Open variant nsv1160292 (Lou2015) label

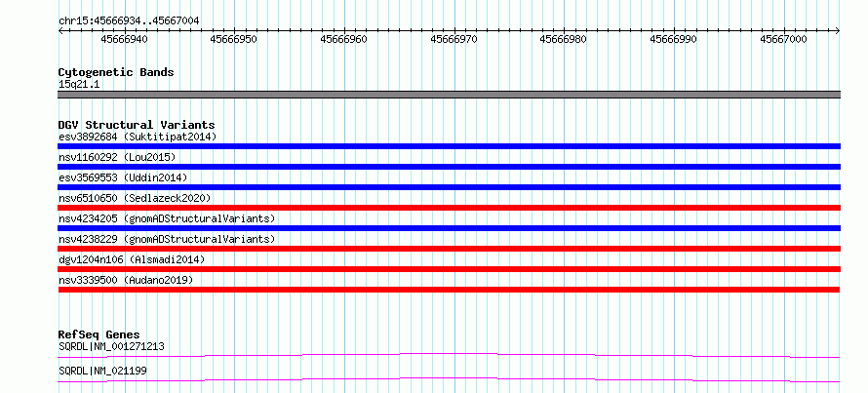coord(117,157)
